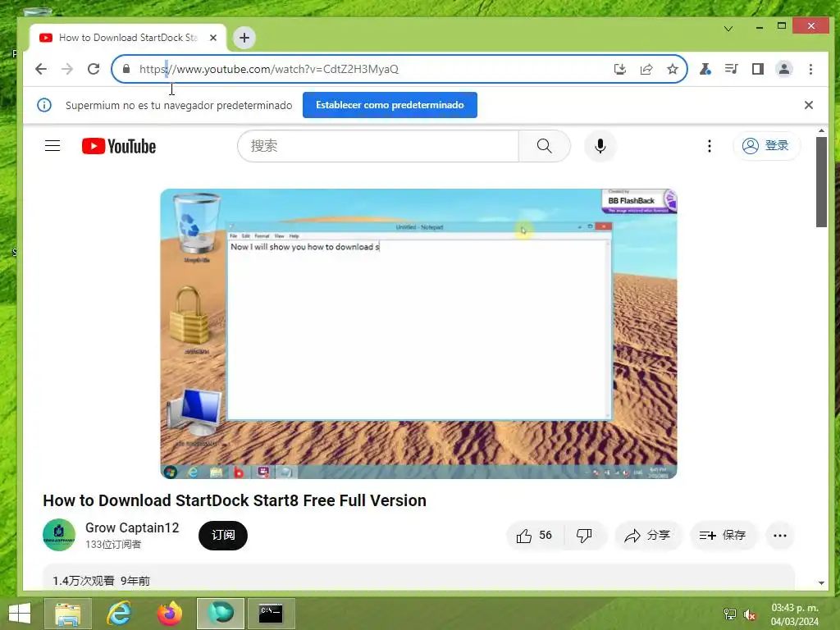Click the lock icon in address bar

pos(126,69)
